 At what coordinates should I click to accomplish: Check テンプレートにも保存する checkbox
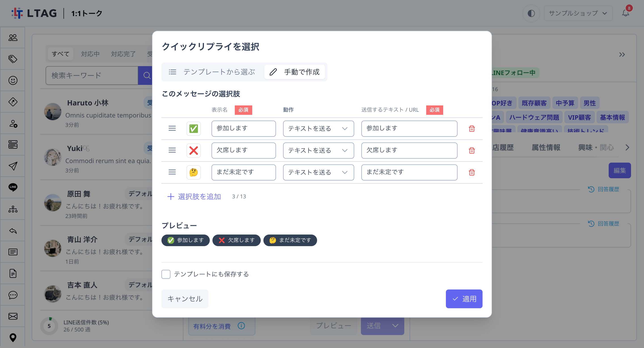(166, 274)
